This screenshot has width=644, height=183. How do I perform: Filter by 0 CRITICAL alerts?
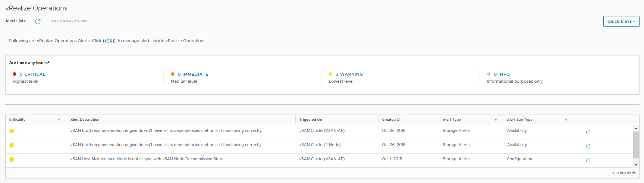tap(32, 74)
